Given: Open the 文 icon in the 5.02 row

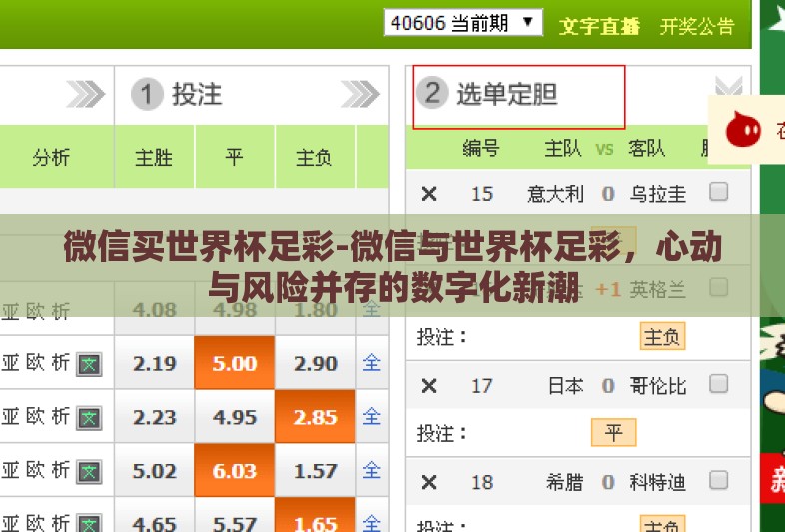Looking at the screenshot, I should (89, 471).
